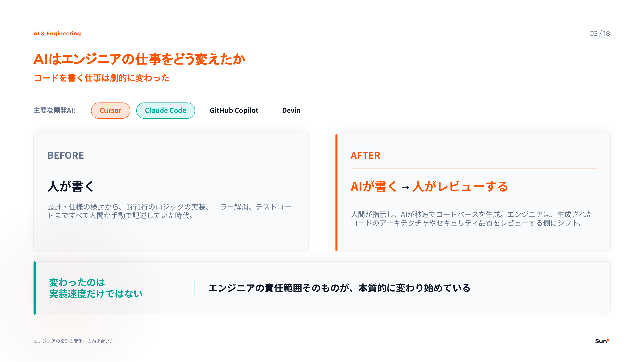Click the BEFORE description starting 設計・仕様の検討から
This screenshot has width=644, height=362.
click(170, 211)
